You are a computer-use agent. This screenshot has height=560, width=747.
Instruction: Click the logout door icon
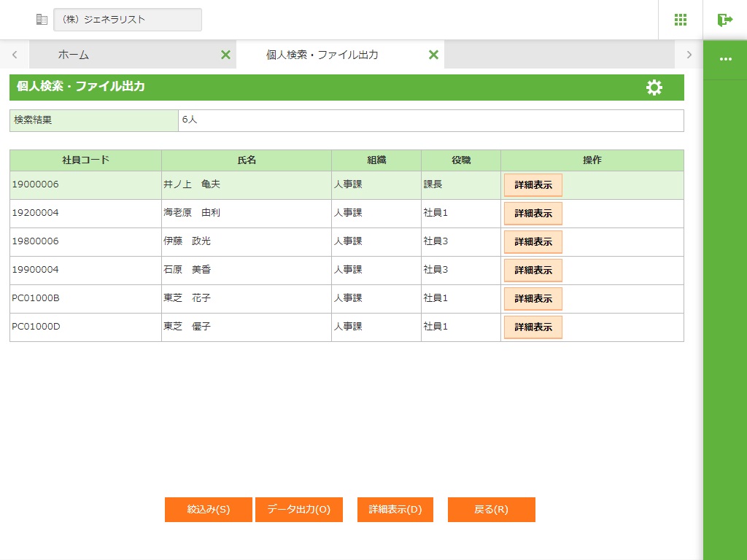coord(724,20)
